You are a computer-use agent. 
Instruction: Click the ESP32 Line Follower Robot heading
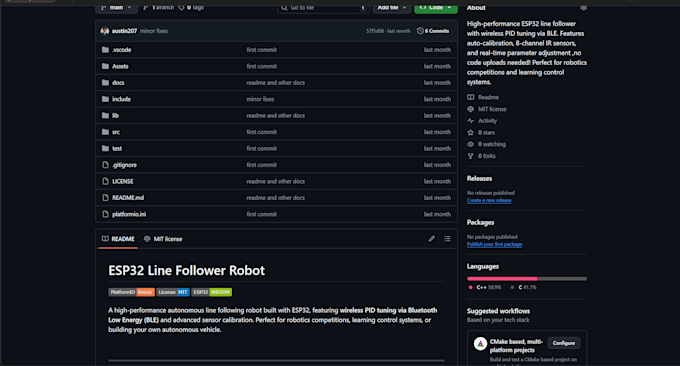[x=186, y=271]
